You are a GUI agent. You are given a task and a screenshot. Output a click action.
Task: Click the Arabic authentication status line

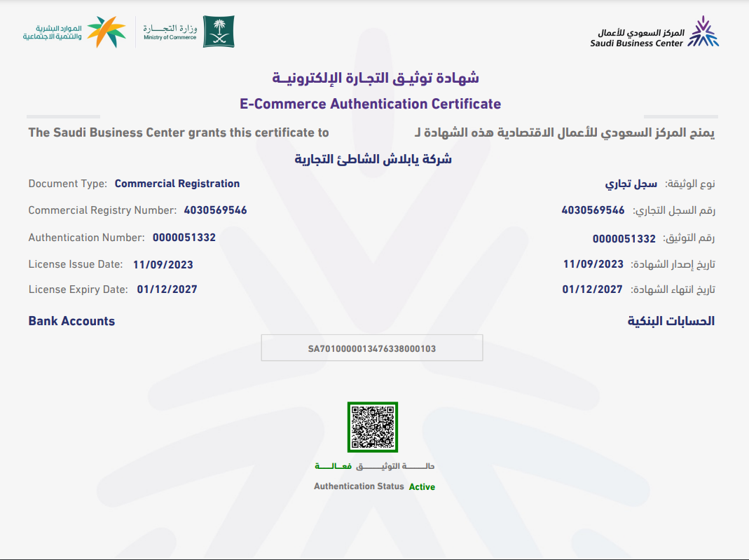point(375,466)
